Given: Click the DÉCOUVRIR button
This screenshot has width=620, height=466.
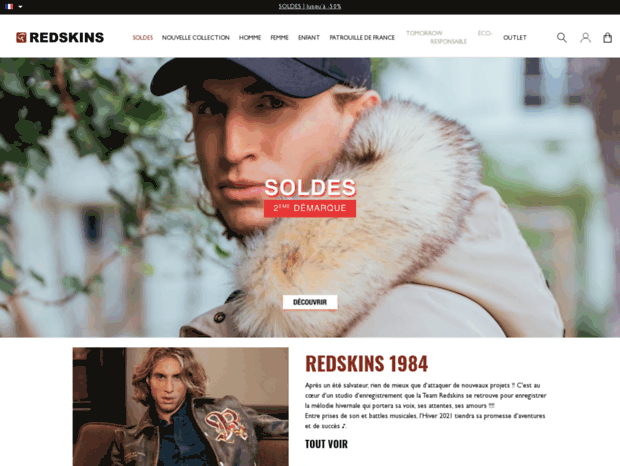Looking at the screenshot, I should [310, 302].
